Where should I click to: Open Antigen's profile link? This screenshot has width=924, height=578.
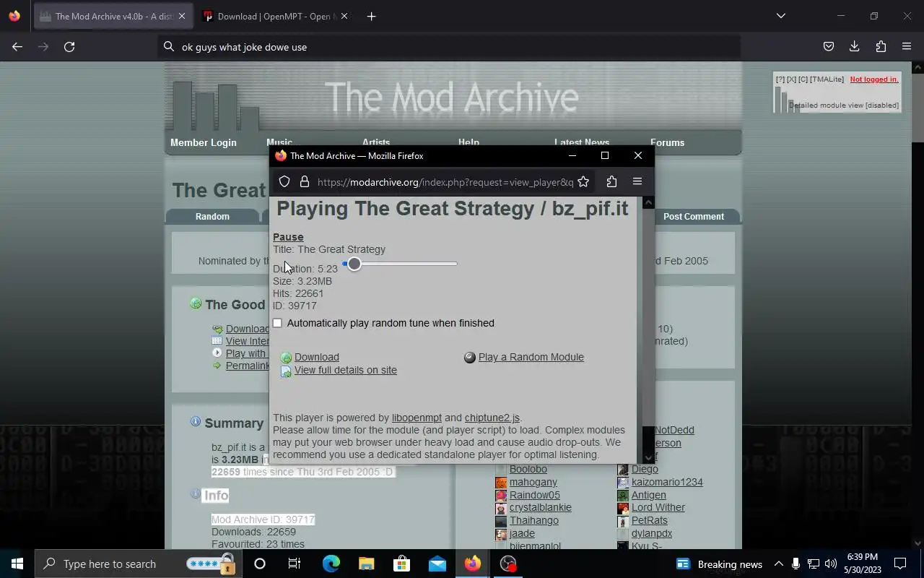click(x=649, y=495)
